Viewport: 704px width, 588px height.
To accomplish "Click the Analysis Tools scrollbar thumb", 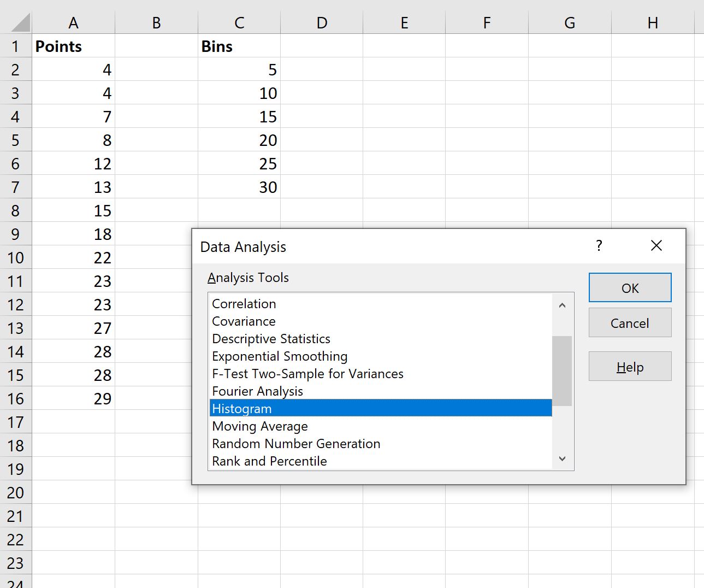I will (x=562, y=371).
